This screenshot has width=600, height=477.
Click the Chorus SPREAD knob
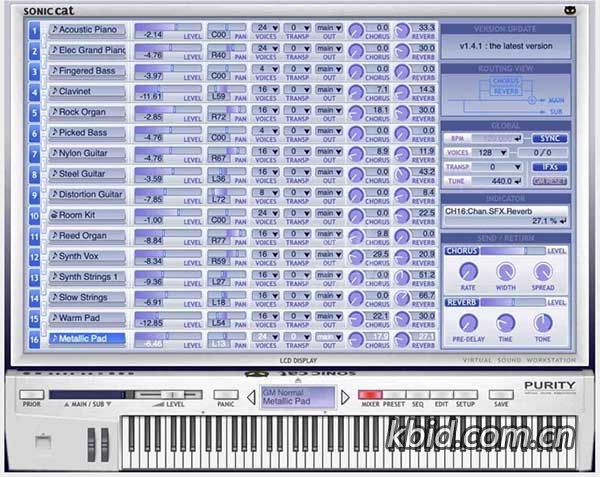[543, 272]
